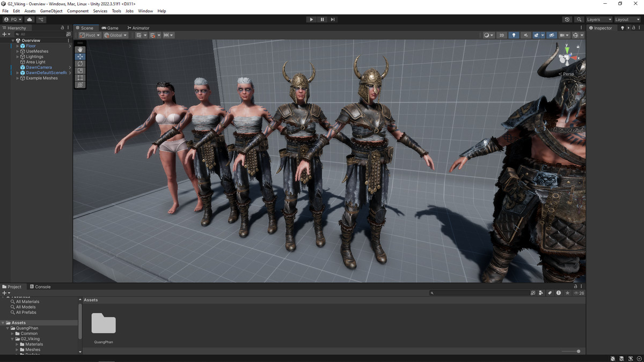Toggle scene visibility hidden-eye button

point(551,35)
